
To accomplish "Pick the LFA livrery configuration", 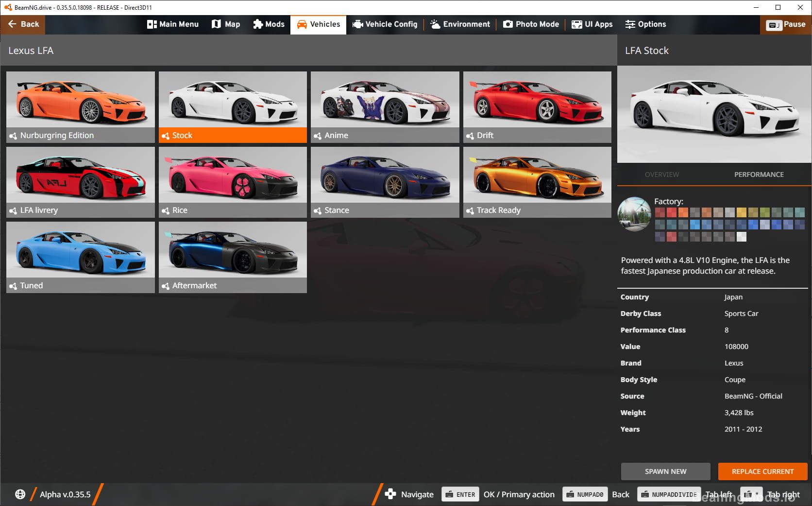I will (81, 182).
